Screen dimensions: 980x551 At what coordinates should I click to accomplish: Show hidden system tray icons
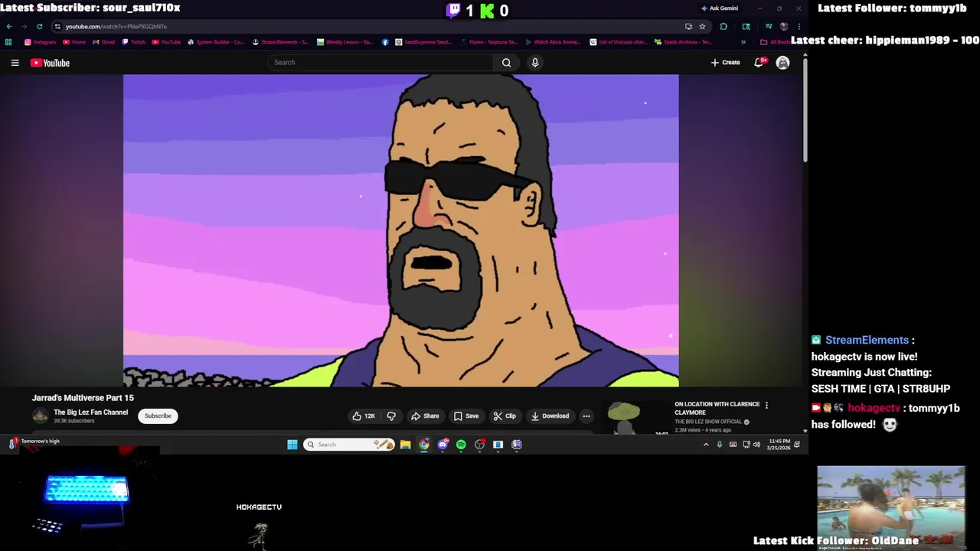pyautogui.click(x=706, y=445)
